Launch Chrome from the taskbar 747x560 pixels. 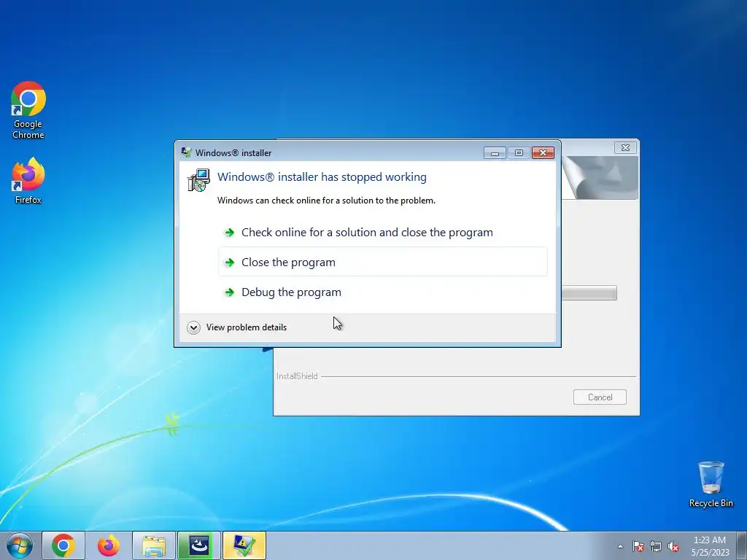[x=63, y=545]
